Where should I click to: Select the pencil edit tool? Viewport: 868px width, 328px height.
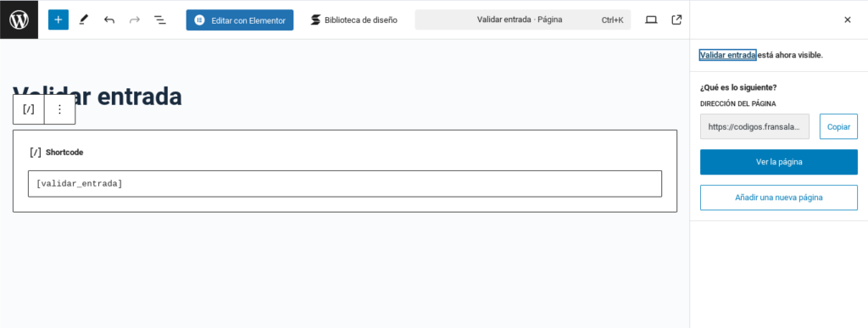pyautogui.click(x=84, y=19)
